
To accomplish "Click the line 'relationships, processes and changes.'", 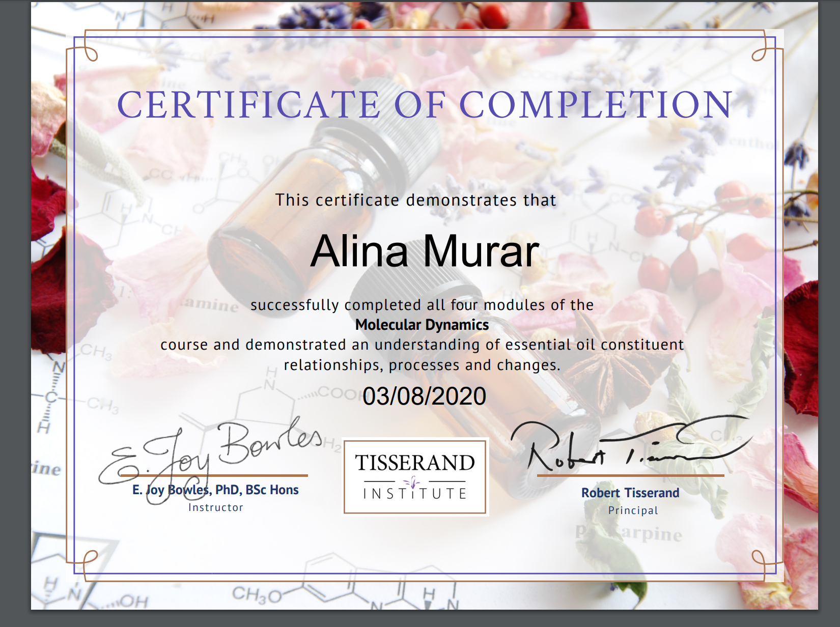I will (422, 365).
